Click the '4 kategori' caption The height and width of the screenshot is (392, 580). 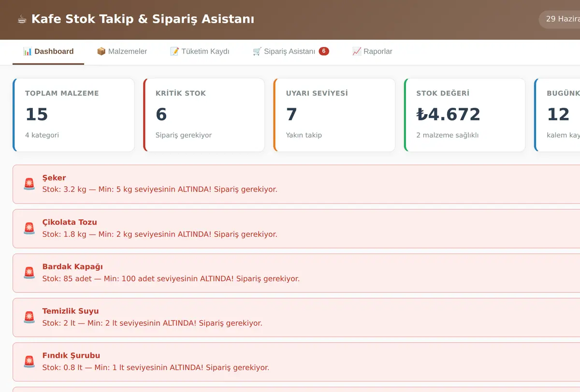click(x=42, y=135)
